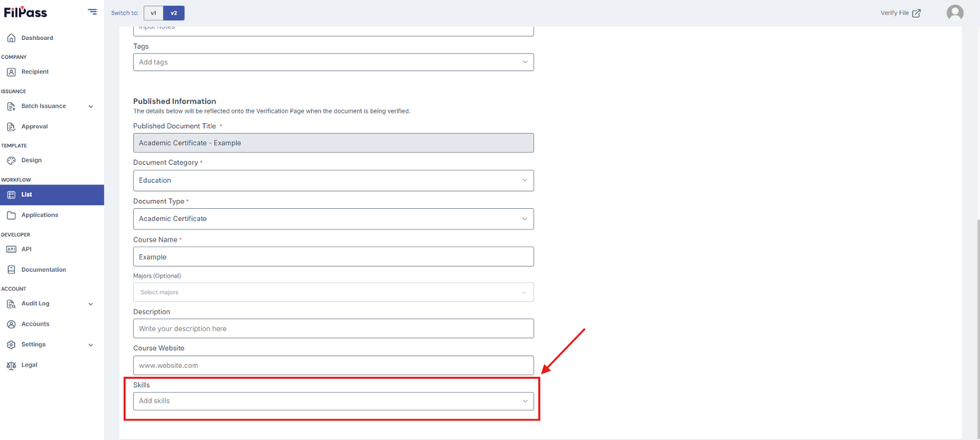Click the Accounts people icon
This screenshot has width=980, height=440.
point(11,324)
